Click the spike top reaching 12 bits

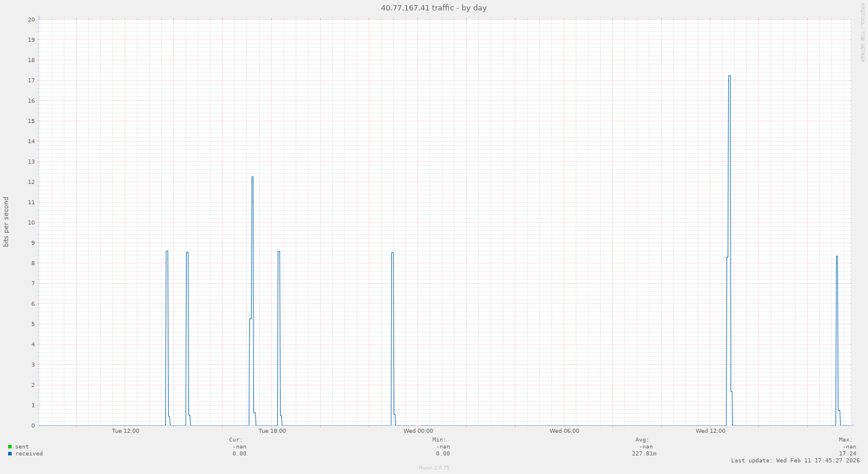tap(252, 178)
